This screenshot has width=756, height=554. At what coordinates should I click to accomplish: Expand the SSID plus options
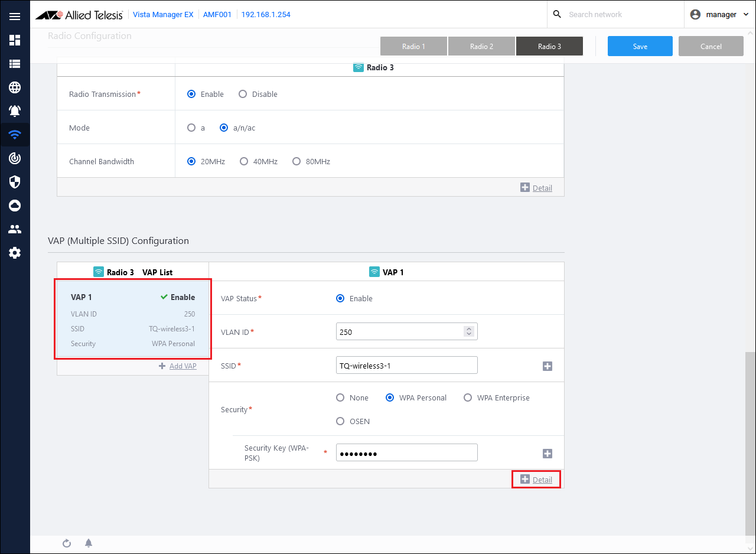pyautogui.click(x=548, y=366)
